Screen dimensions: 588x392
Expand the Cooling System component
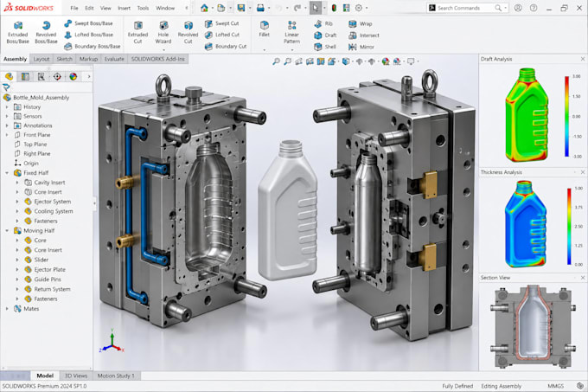(x=17, y=211)
